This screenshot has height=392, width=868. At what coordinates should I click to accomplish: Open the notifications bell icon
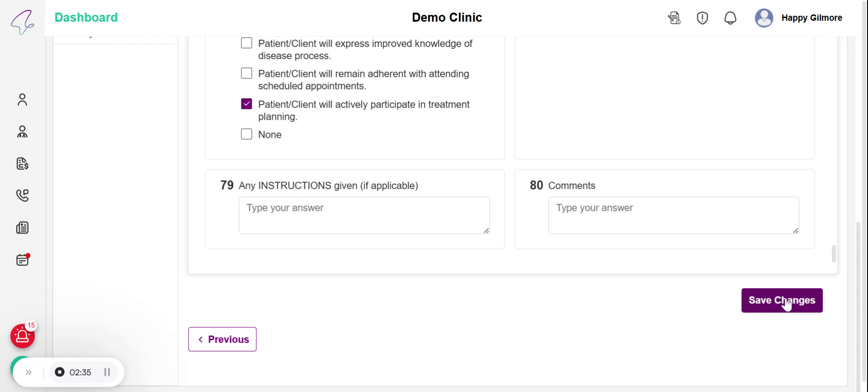click(x=730, y=18)
